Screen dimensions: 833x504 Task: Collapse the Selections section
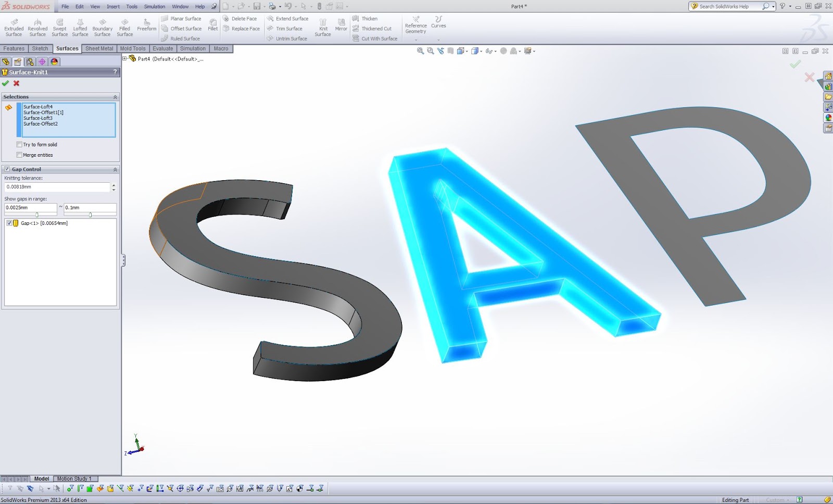click(x=115, y=97)
